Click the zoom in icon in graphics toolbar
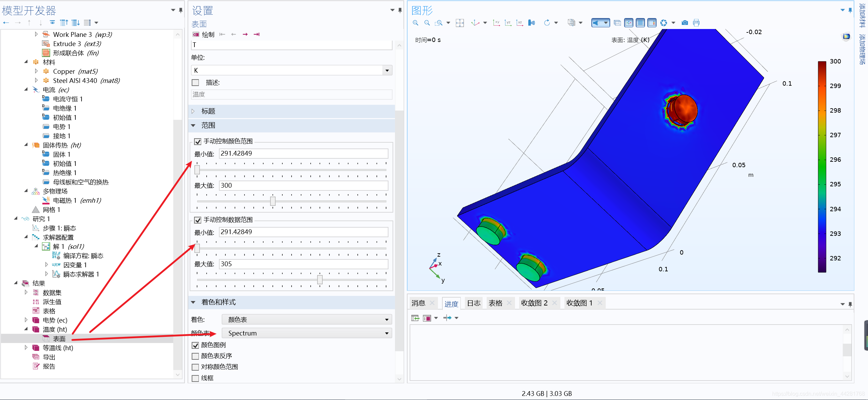 tap(415, 23)
